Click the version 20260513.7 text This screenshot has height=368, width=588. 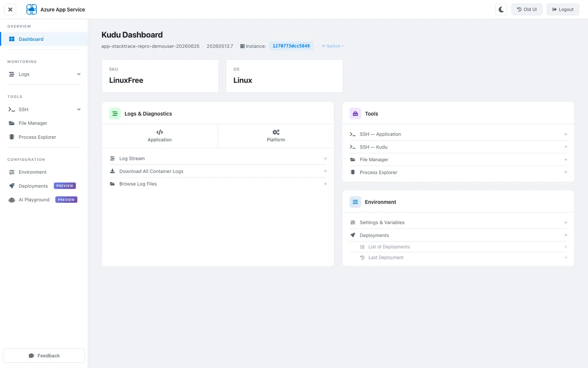[220, 46]
